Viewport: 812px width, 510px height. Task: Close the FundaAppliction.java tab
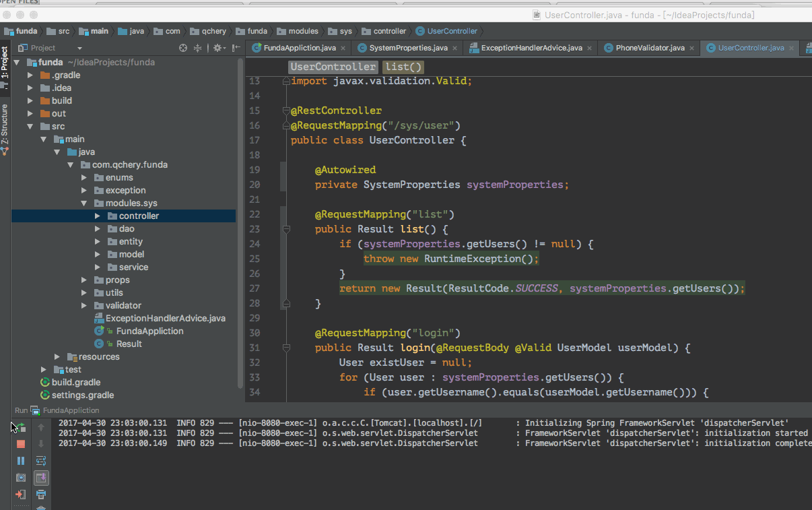343,49
